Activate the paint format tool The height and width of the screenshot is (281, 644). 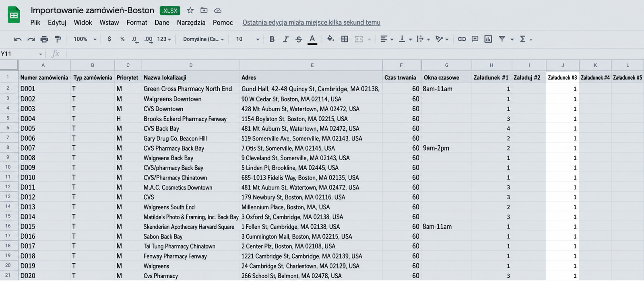tap(58, 39)
